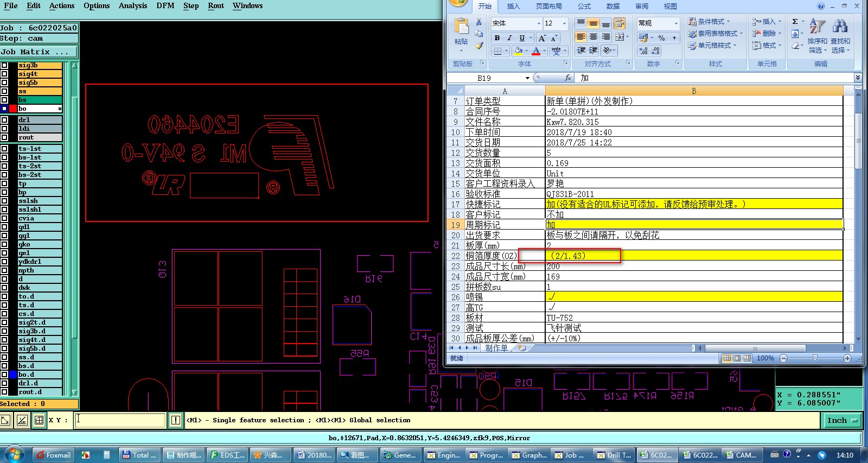This screenshot has width=868, height=463.
Task: Click the Job Matrix button
Action: coord(39,52)
